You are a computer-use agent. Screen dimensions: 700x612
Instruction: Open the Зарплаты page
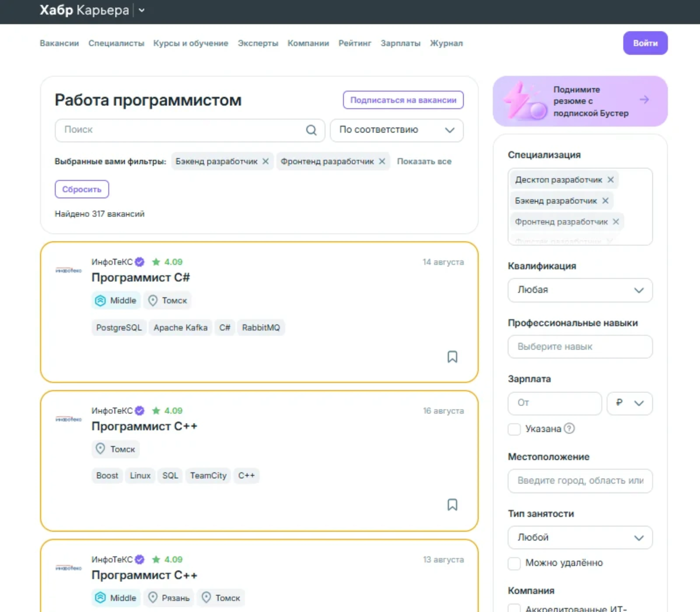[401, 43]
